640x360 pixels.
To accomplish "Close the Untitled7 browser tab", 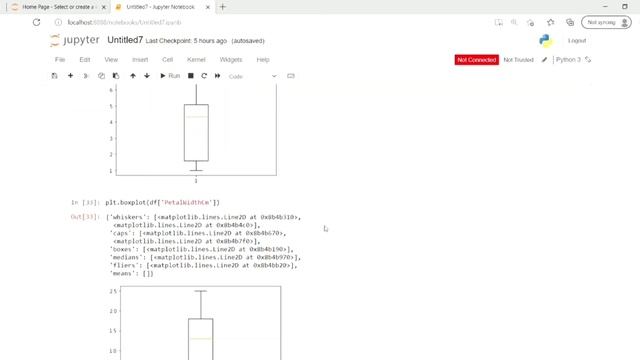I will (x=208, y=7).
